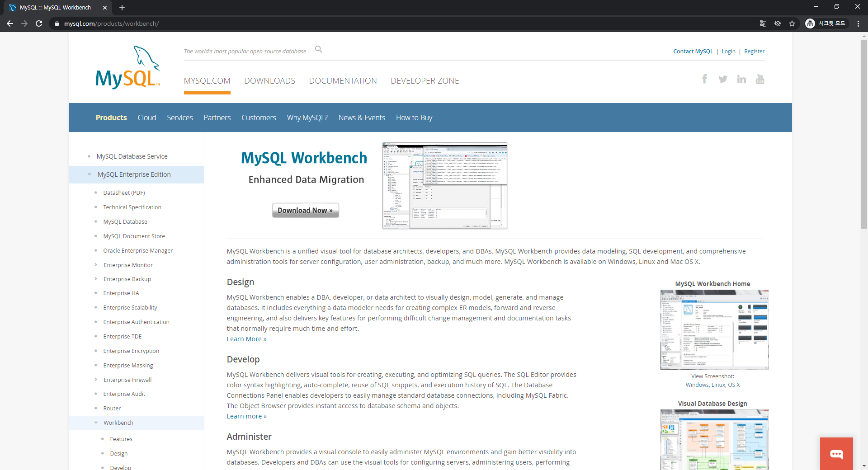Click browser back arrow
The image size is (868, 470).
coord(10,23)
